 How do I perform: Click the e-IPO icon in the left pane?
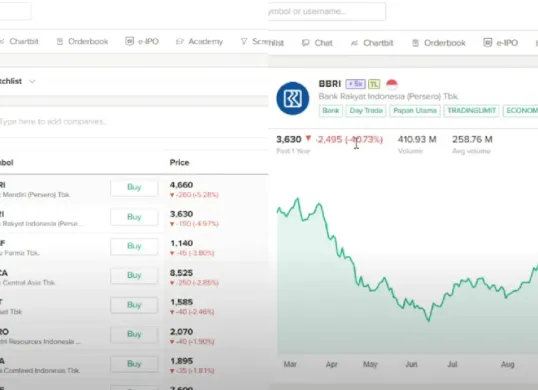pyautogui.click(x=129, y=41)
